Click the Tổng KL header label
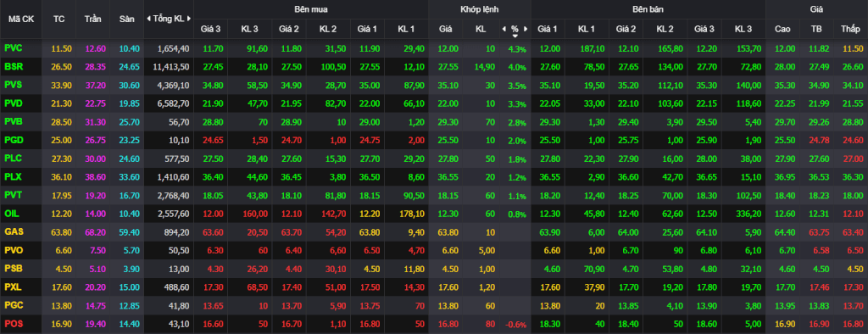Viewport: 868px width, 334px height. (x=169, y=19)
